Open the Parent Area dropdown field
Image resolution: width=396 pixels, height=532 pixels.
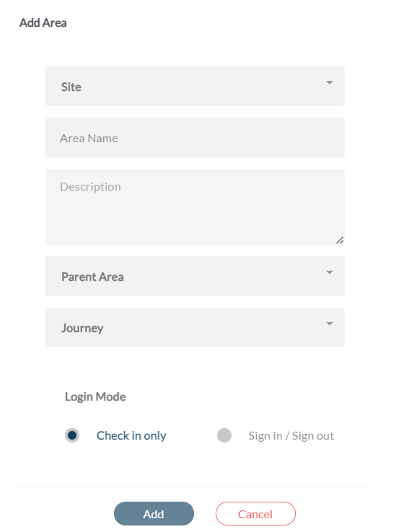tap(195, 276)
